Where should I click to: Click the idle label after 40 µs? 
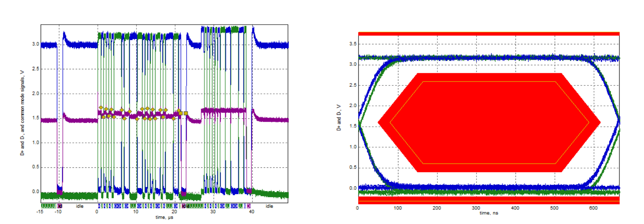click(x=269, y=206)
